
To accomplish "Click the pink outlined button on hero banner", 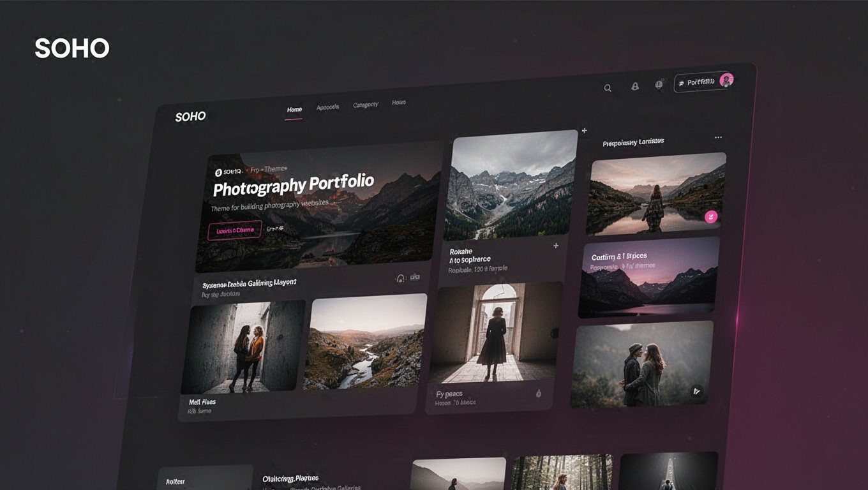I will (235, 230).
